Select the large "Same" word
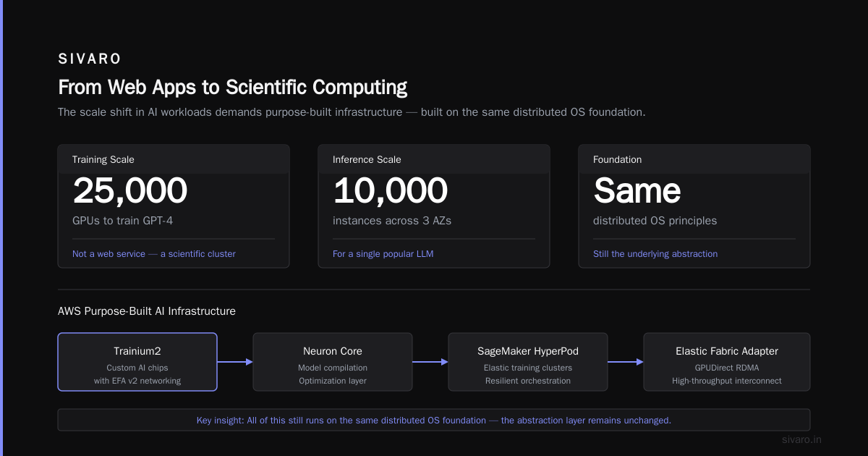Screen dimensions: 868x456 tap(637, 191)
